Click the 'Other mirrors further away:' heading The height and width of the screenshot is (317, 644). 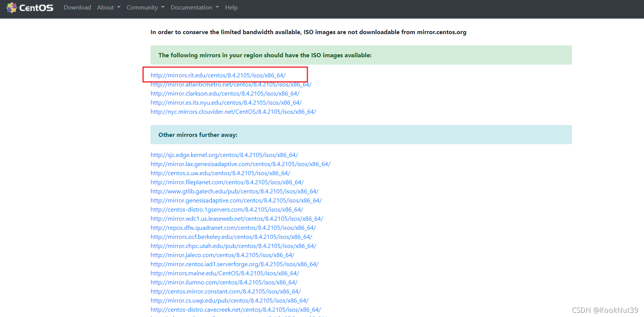click(x=198, y=135)
